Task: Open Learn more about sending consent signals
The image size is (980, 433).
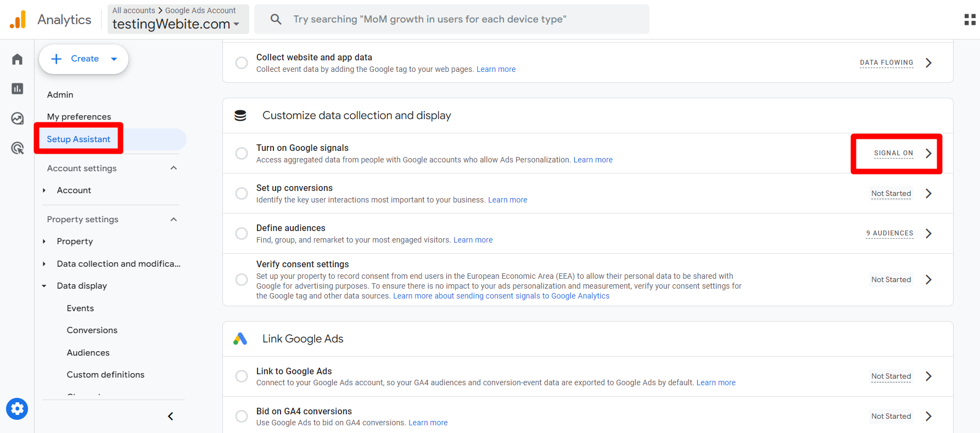Action: pyautogui.click(x=501, y=296)
